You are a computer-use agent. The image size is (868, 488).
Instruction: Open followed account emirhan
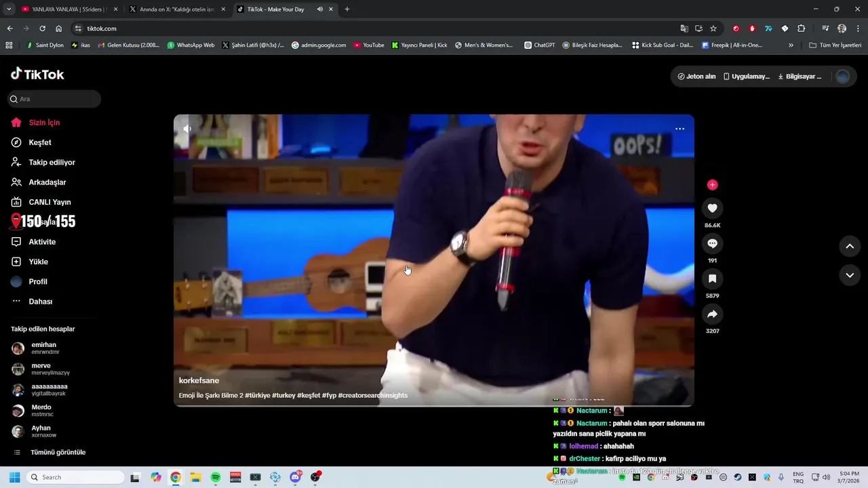click(44, 348)
